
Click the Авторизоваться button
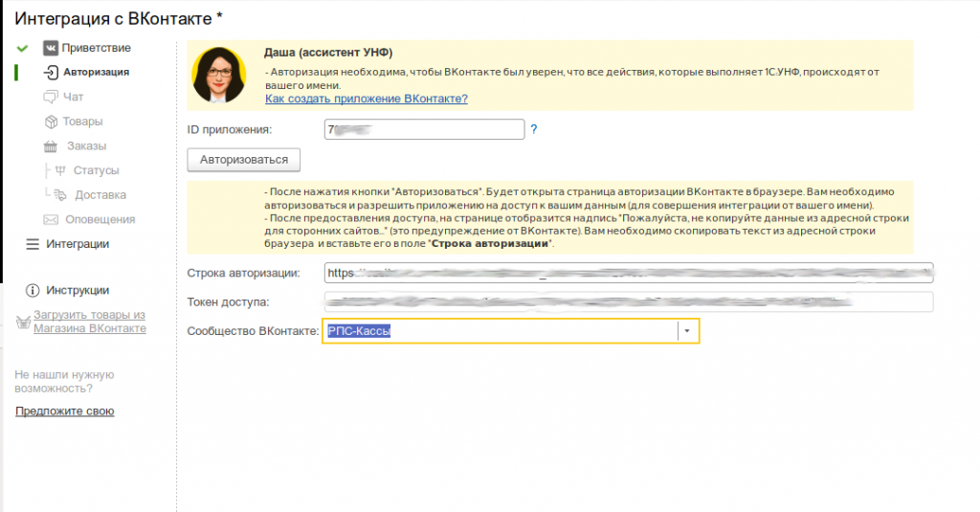[244, 160]
